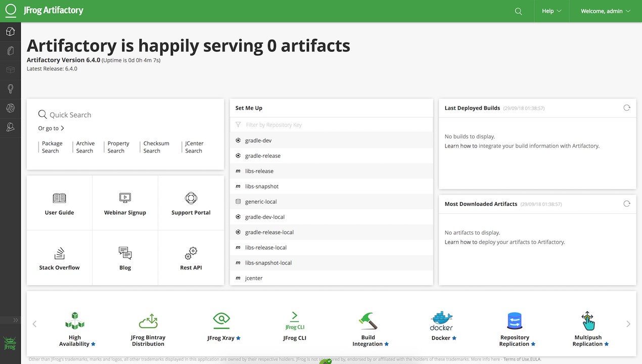Open Build Integration hammer icon
The width and height of the screenshot is (642, 364).
[x=368, y=321]
